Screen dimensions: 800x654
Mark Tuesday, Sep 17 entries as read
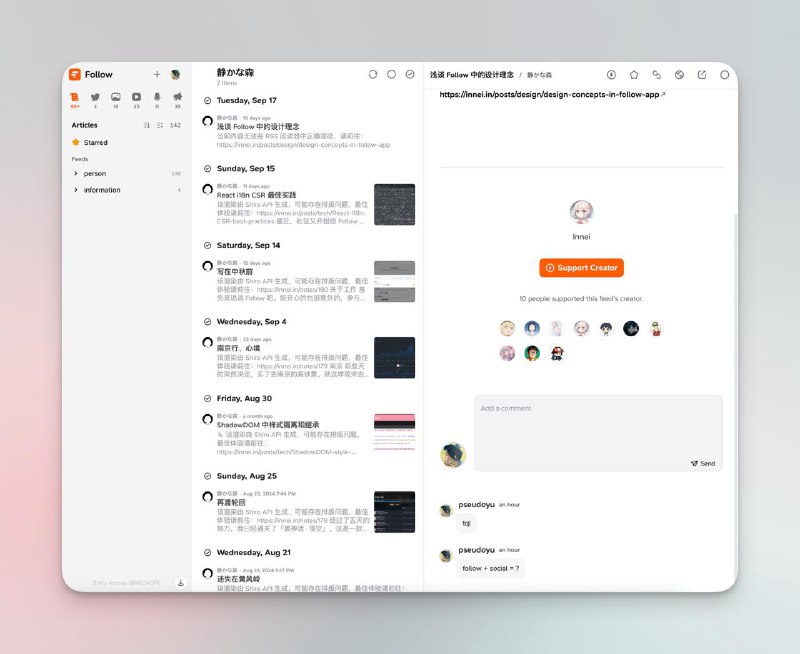click(207, 101)
